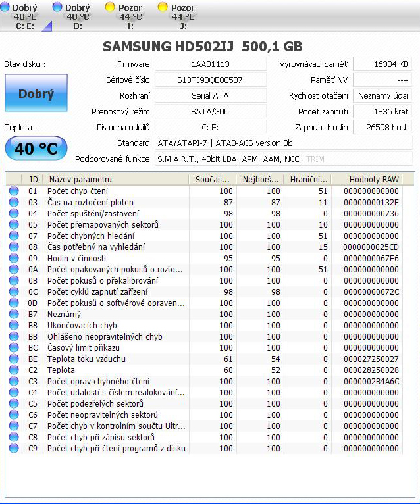Click status icon for row ID C4

14,392
